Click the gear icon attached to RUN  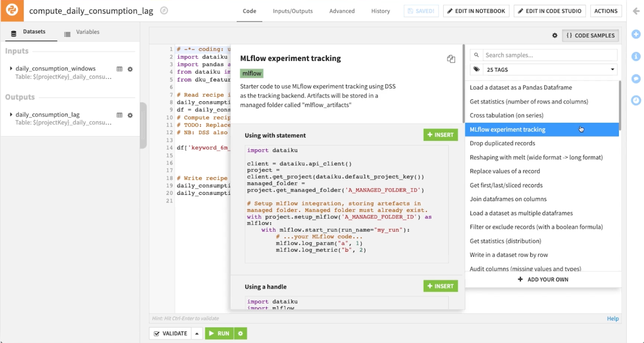pyautogui.click(x=240, y=333)
